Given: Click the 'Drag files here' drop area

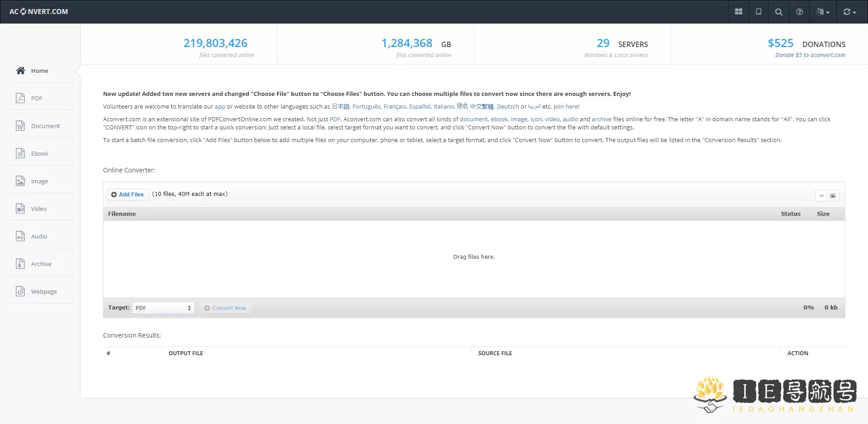Looking at the screenshot, I should (x=474, y=257).
